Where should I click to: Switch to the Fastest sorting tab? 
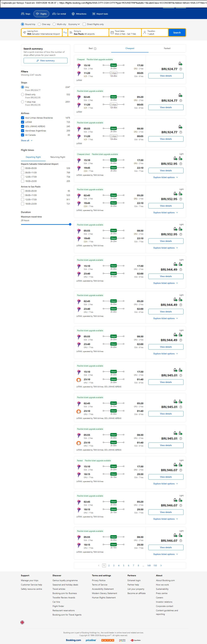[x=167, y=48]
